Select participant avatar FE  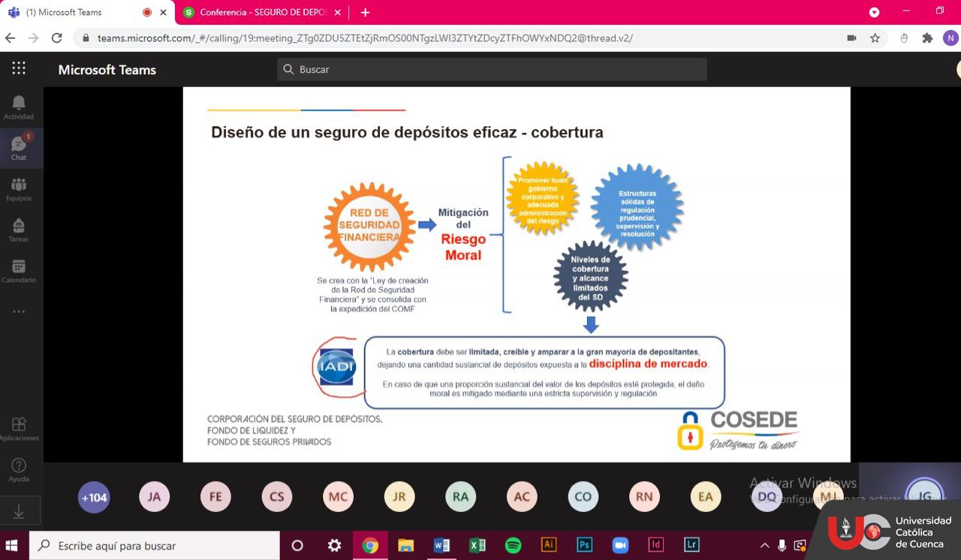pyautogui.click(x=215, y=497)
